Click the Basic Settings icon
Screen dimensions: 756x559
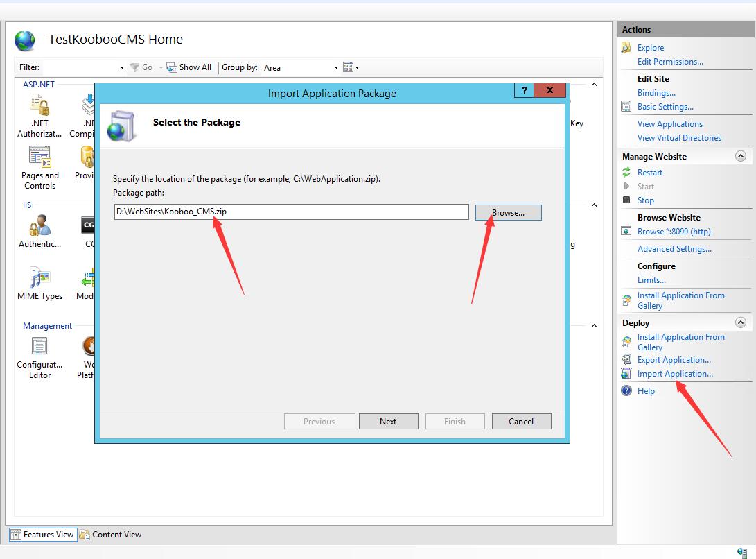coord(626,107)
